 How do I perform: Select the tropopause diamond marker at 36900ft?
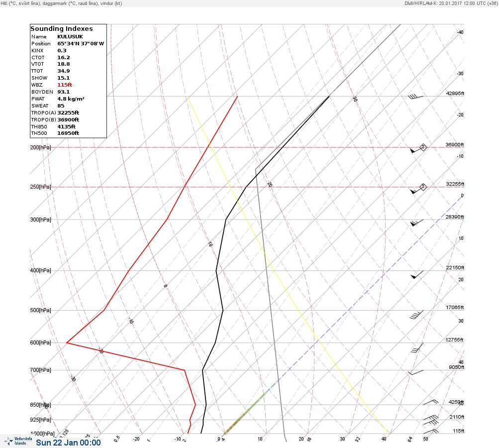click(x=423, y=147)
